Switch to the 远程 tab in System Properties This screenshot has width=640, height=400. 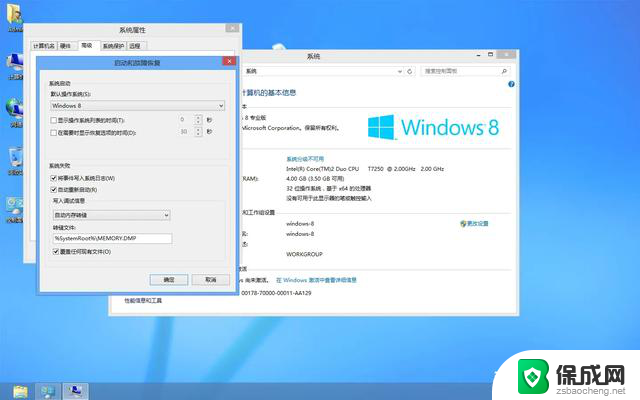(x=136, y=46)
